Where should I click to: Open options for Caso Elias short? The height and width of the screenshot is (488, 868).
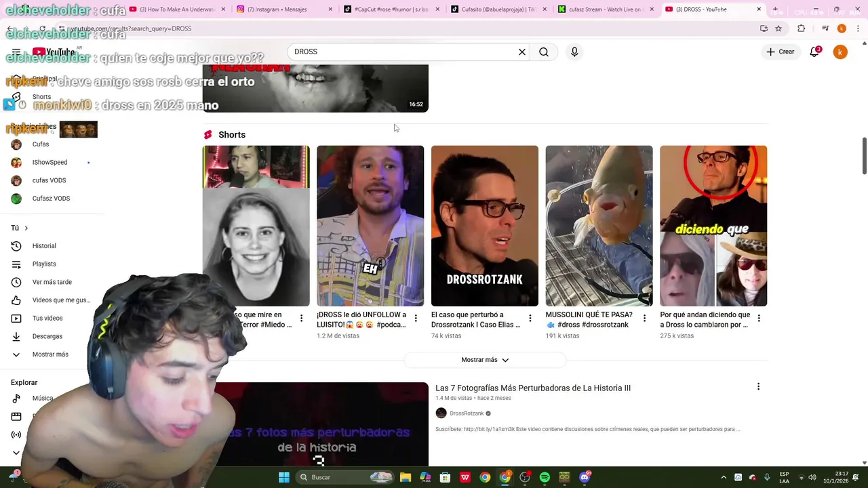point(530,318)
